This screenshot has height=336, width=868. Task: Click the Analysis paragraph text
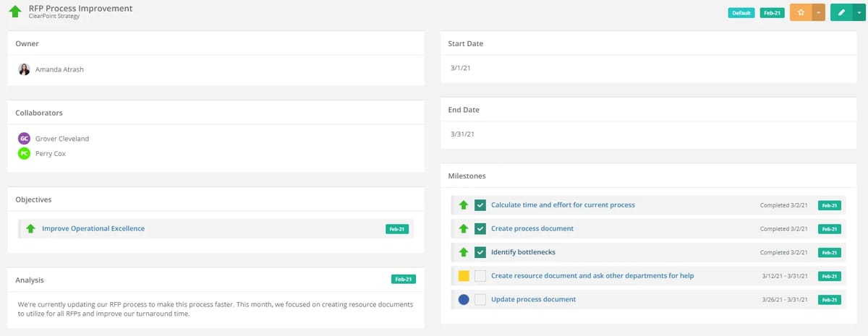216,309
